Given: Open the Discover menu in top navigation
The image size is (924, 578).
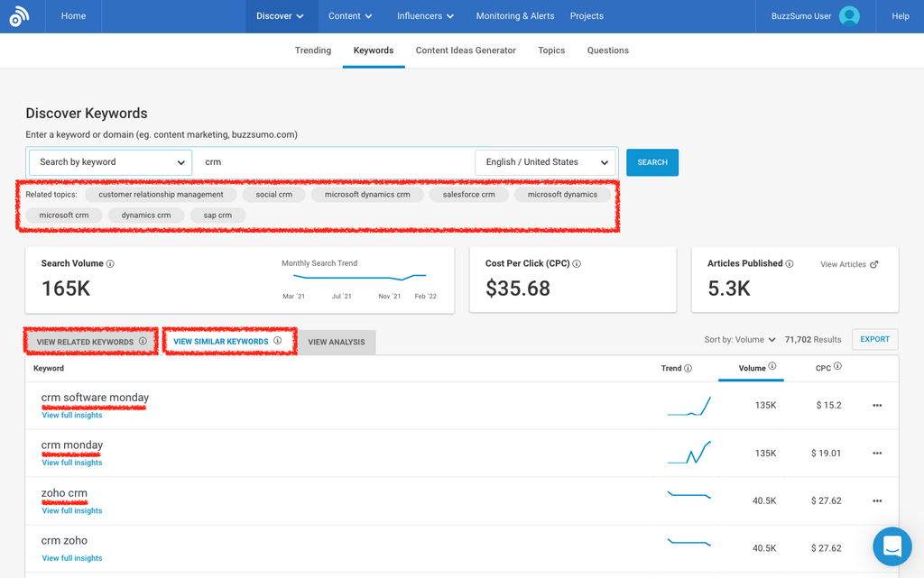Looking at the screenshot, I should pyautogui.click(x=280, y=16).
